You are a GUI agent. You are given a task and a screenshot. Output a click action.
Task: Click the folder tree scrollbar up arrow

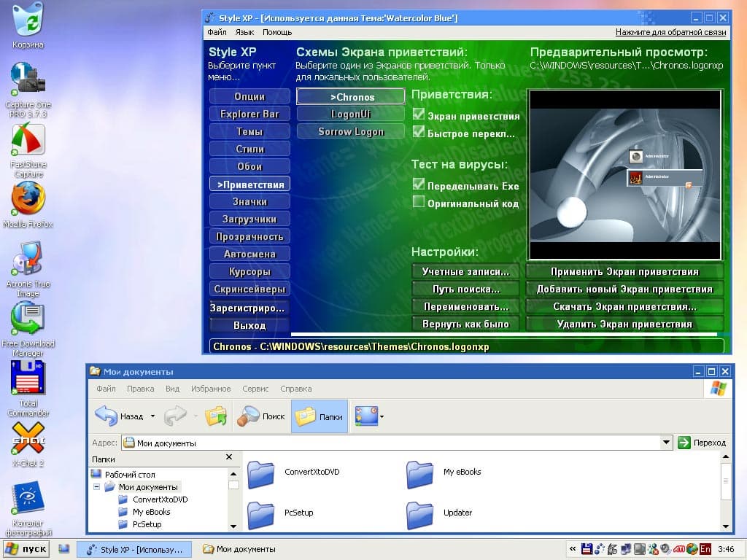tap(233, 474)
